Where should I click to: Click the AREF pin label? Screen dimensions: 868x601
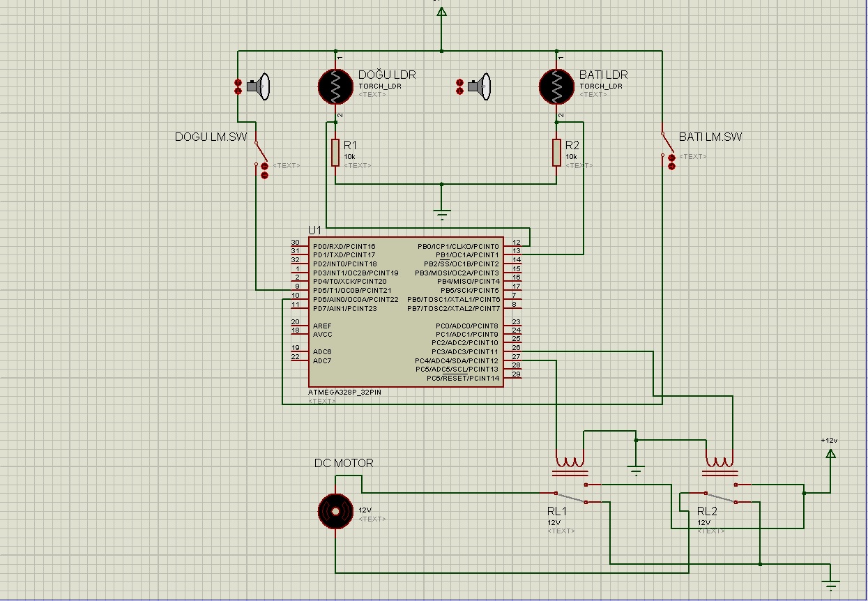323,326
